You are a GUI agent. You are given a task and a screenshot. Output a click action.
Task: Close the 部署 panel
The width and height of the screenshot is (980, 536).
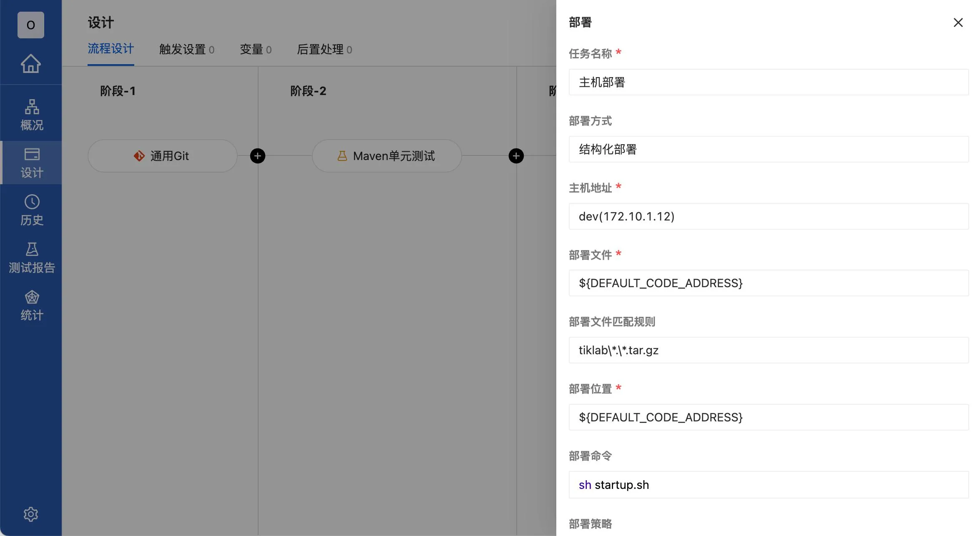pos(958,23)
